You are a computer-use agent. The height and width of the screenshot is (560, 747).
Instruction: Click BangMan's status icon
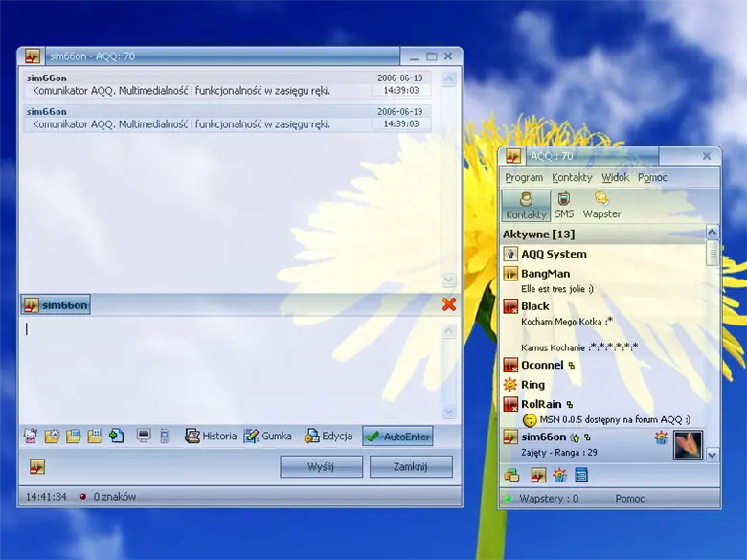click(x=510, y=274)
